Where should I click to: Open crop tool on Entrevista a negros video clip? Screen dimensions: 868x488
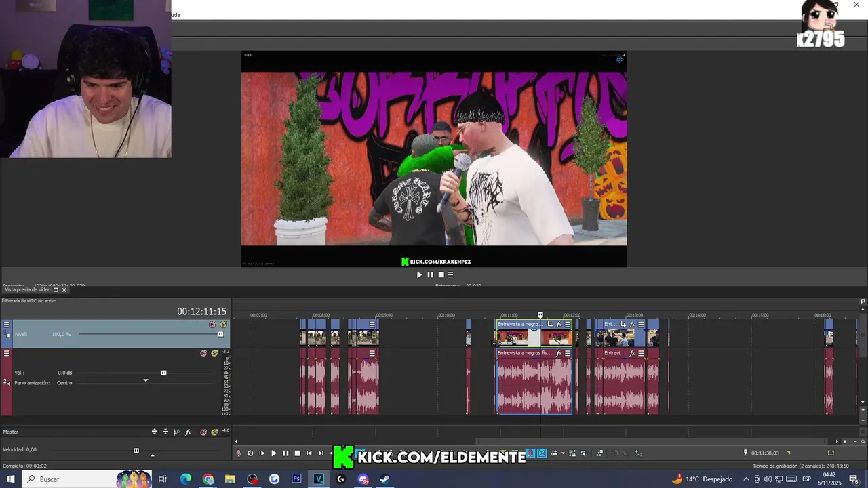549,325
